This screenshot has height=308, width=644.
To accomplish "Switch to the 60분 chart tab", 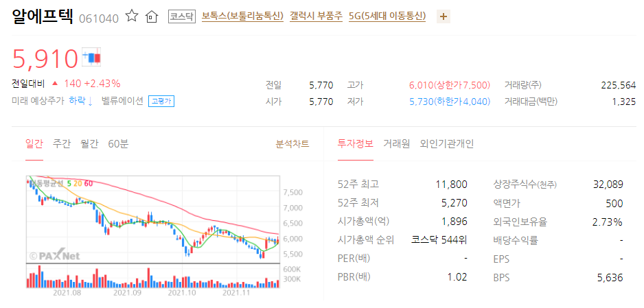I will pos(118,144).
